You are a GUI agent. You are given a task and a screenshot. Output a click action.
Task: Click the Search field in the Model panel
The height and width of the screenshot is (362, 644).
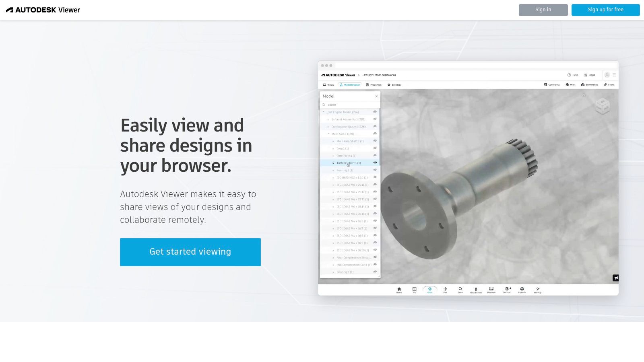(x=349, y=105)
